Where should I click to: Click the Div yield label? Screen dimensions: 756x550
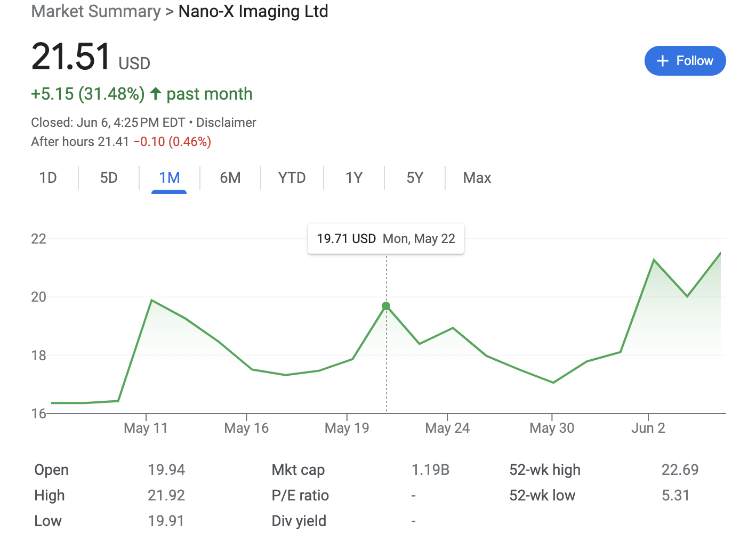(299, 521)
